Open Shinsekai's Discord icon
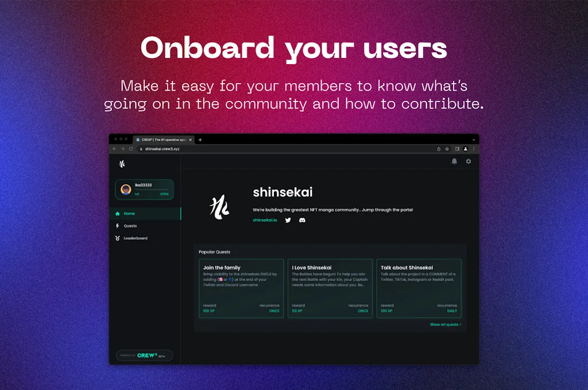 [x=302, y=220]
